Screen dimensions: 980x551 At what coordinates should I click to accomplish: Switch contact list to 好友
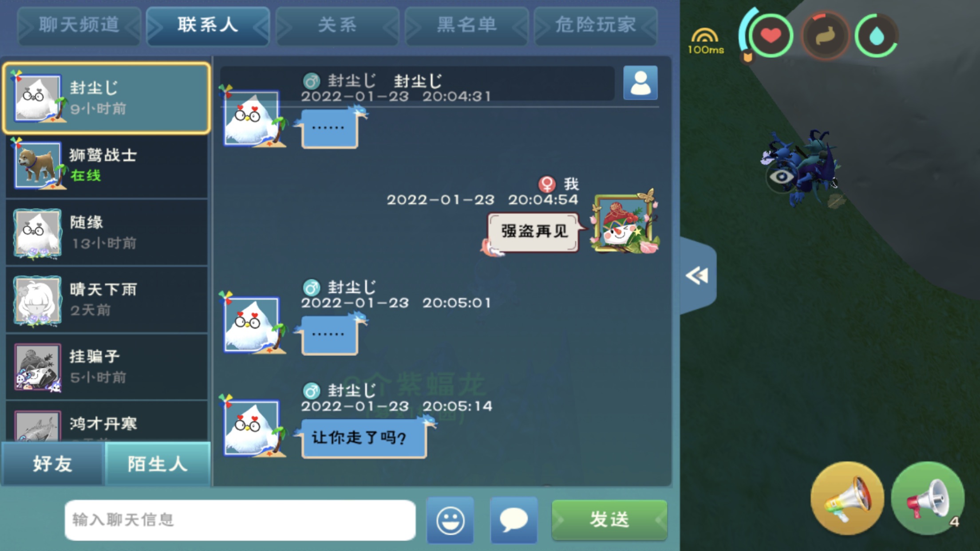[x=53, y=464]
